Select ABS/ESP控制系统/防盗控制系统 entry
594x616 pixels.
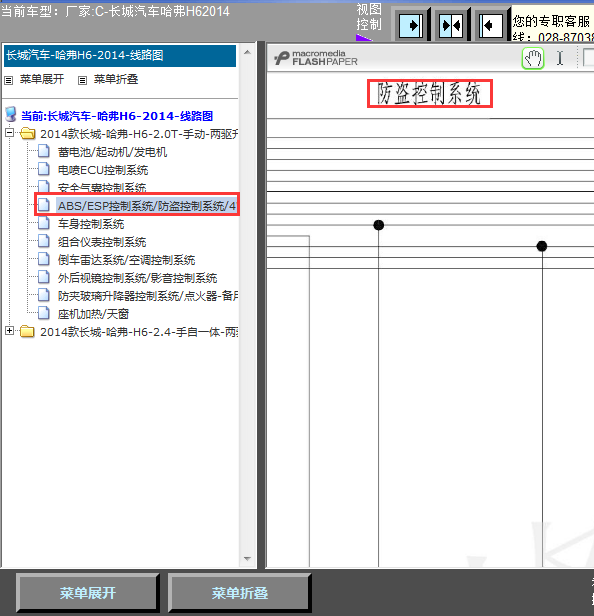pos(147,206)
